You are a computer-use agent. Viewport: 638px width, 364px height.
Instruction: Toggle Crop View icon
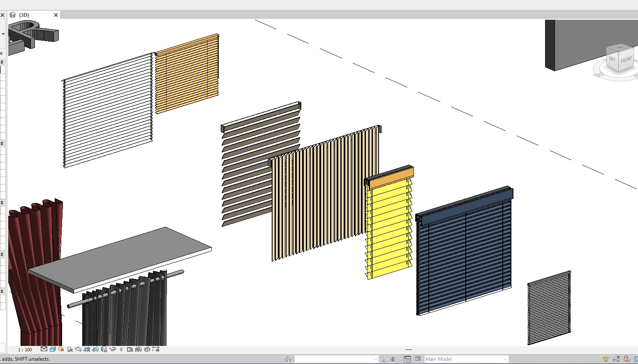coord(87,349)
